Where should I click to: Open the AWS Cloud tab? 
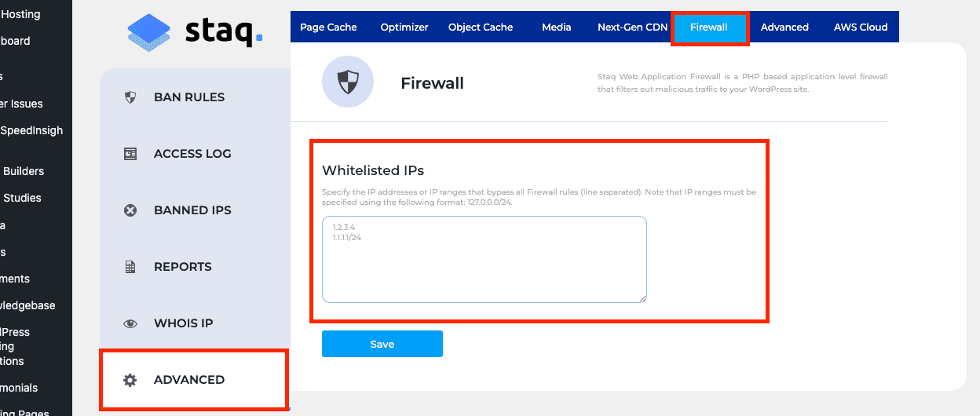(x=861, y=27)
